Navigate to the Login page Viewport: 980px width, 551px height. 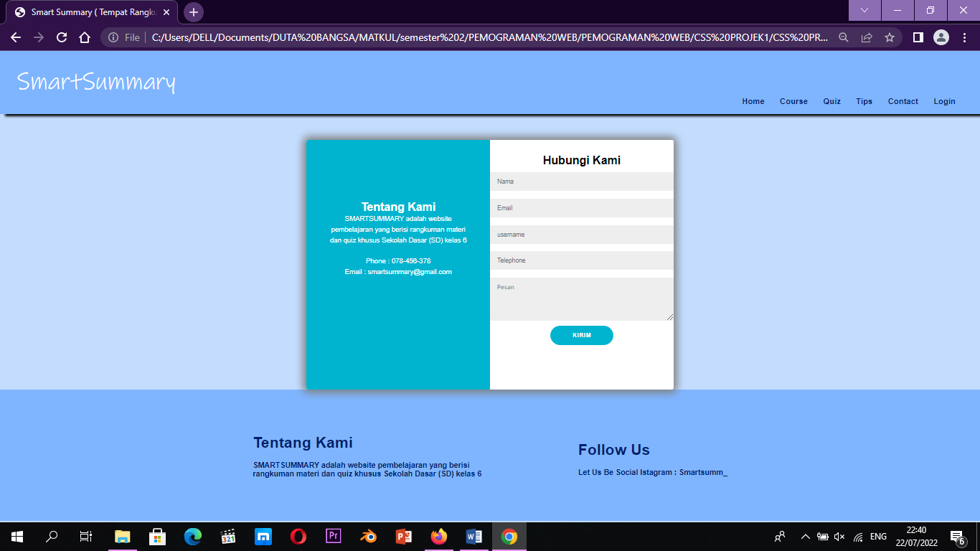[x=944, y=101]
